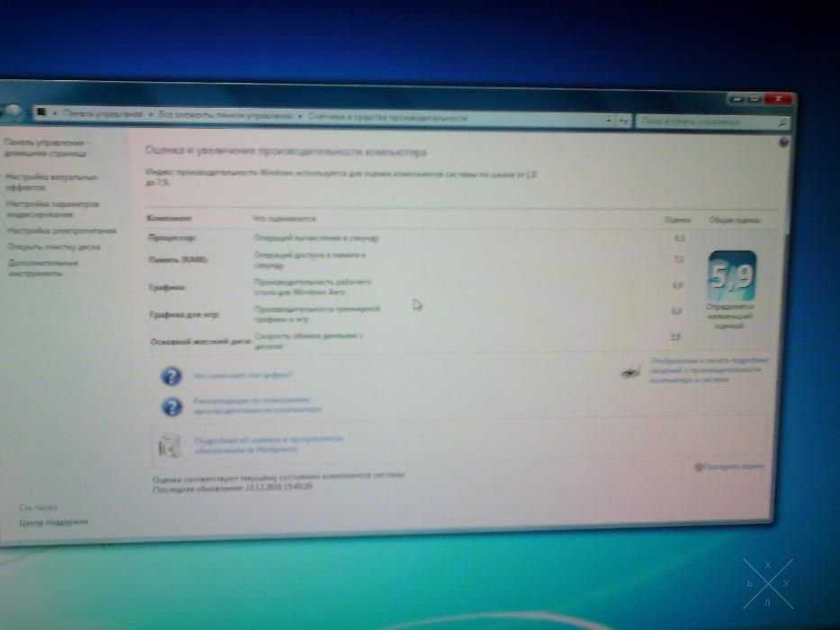The image size is (840, 630).
Task: Select the 'Счетчики и средства производительности' breadcrumb
Action: (x=388, y=117)
